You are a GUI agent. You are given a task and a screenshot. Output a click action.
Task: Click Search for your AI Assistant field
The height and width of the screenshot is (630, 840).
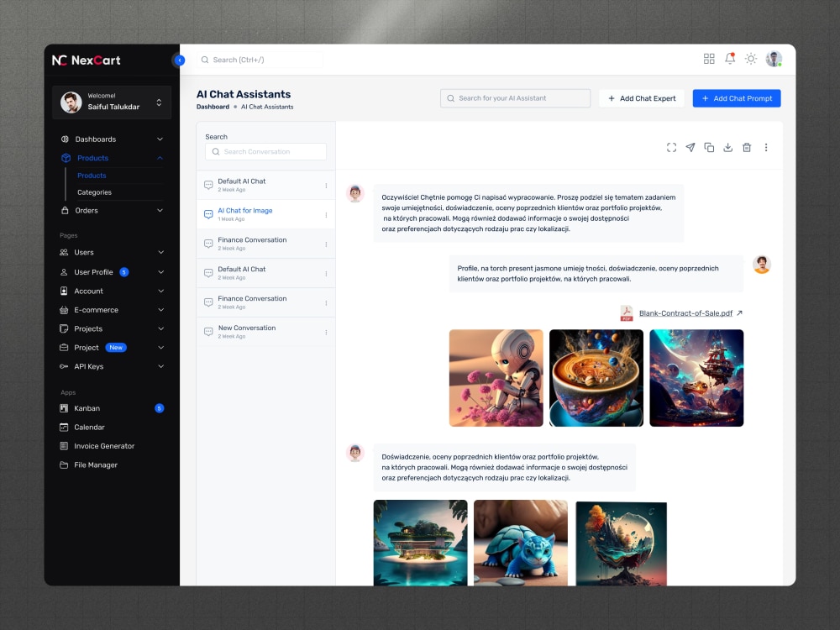[x=515, y=98]
